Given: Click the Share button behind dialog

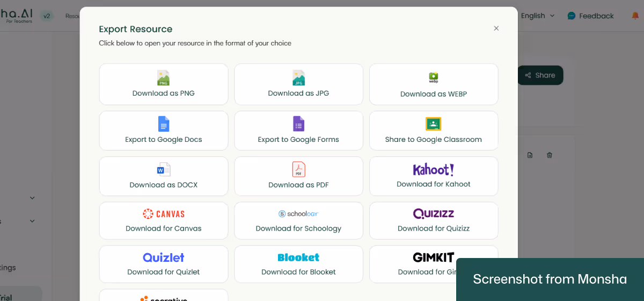Looking at the screenshot, I should 540,75.
